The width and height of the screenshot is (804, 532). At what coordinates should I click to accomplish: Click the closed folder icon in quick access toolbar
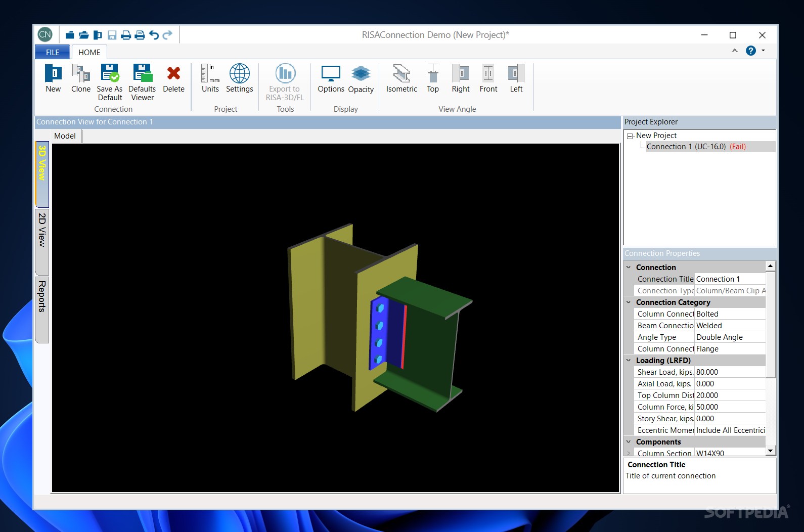point(70,35)
